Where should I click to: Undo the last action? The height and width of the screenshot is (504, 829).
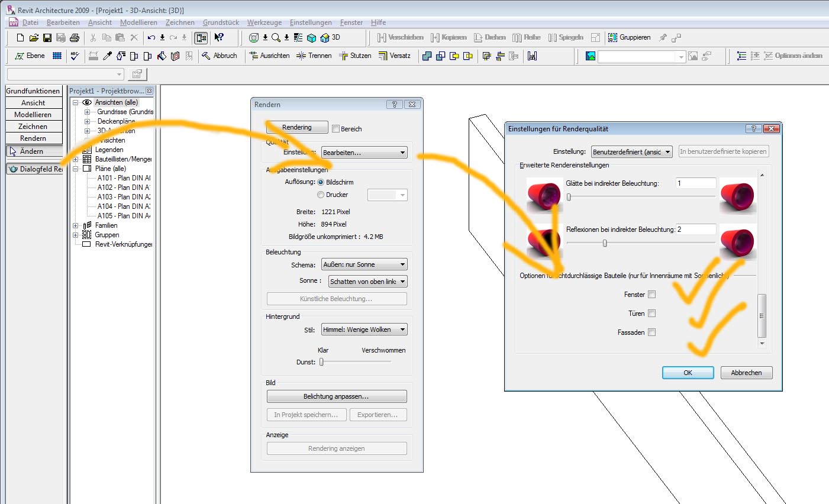[151, 38]
